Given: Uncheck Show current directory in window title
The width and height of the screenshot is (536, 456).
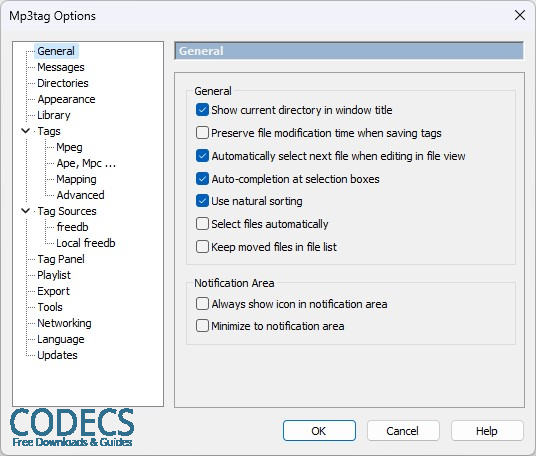Looking at the screenshot, I should 202,110.
